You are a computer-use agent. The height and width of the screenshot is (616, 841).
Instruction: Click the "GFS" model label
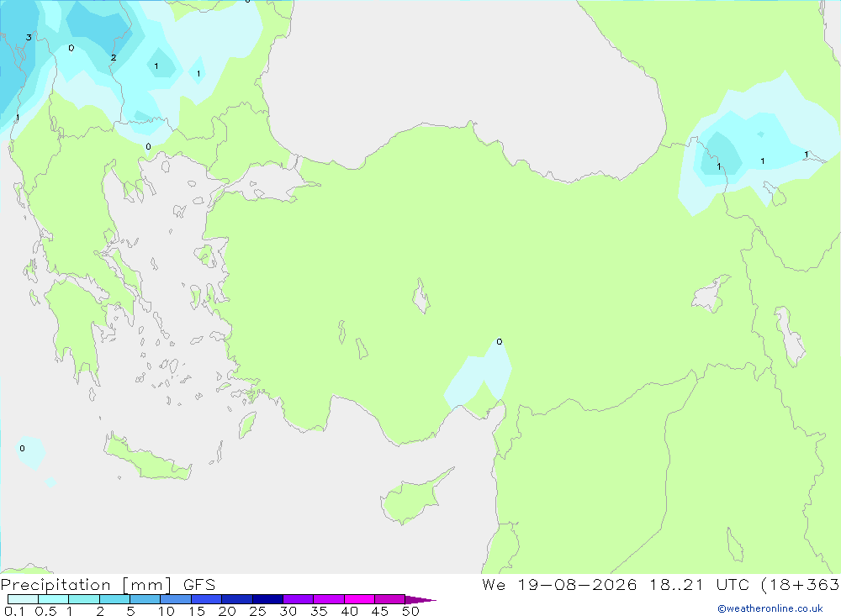pyautogui.click(x=199, y=585)
